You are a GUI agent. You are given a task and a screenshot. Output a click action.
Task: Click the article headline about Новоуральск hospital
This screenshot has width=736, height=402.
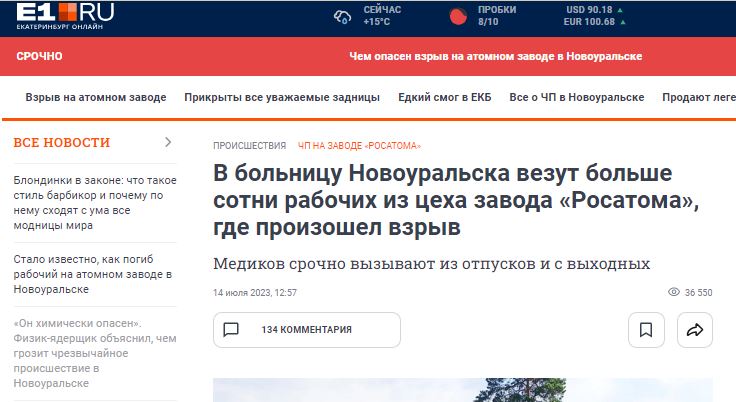[456, 200]
